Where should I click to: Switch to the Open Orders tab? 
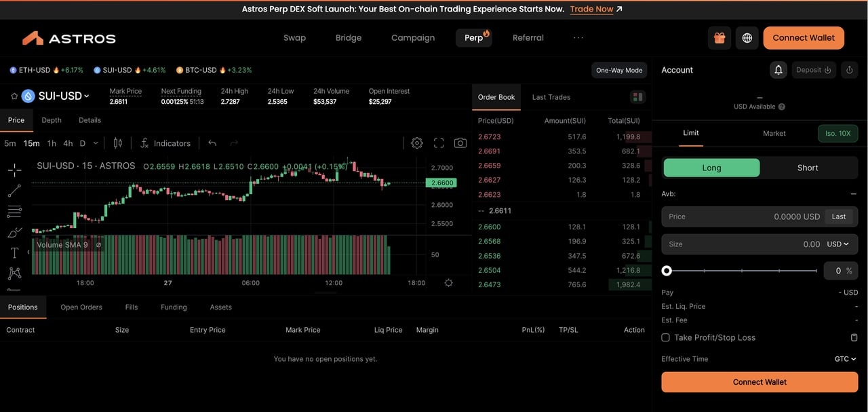[x=81, y=307]
